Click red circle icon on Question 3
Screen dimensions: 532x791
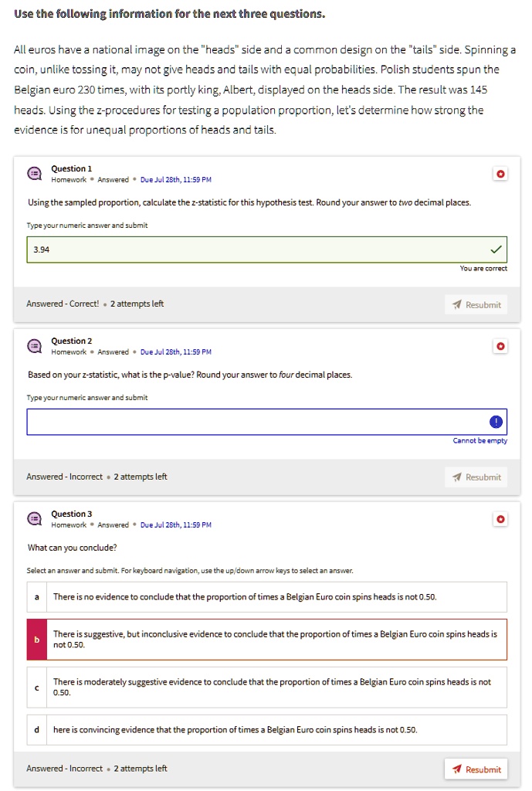tap(500, 519)
